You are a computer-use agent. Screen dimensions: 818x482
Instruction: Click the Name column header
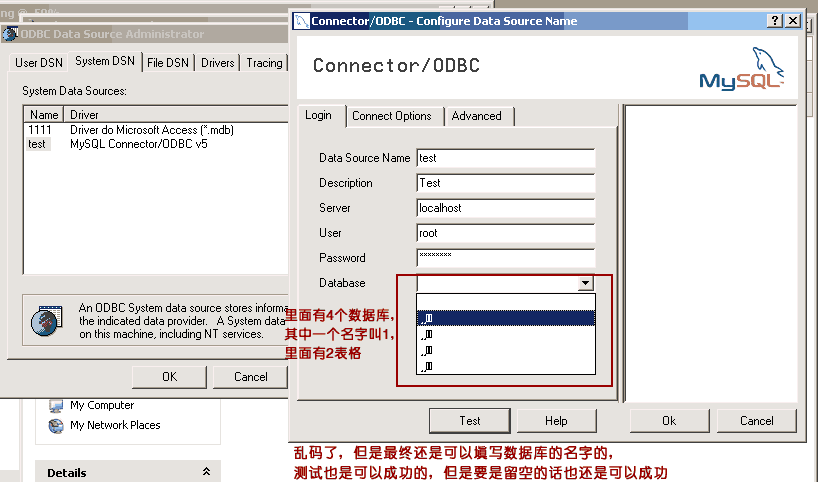pos(44,114)
